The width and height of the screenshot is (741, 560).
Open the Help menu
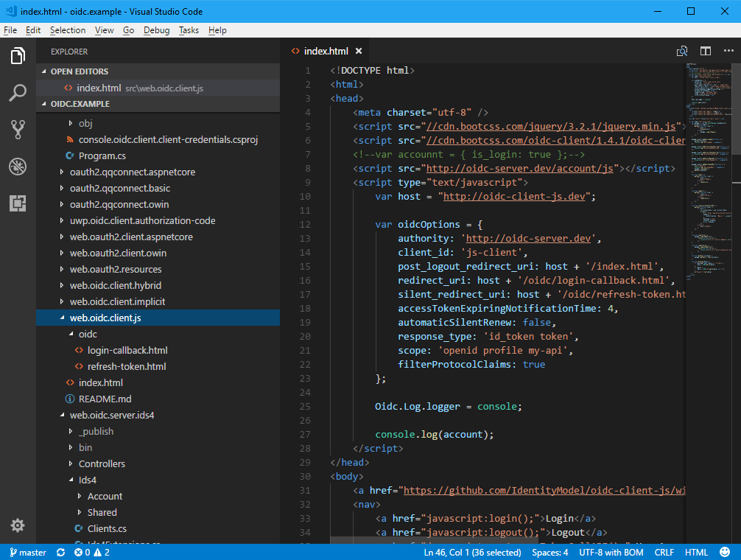tap(217, 30)
